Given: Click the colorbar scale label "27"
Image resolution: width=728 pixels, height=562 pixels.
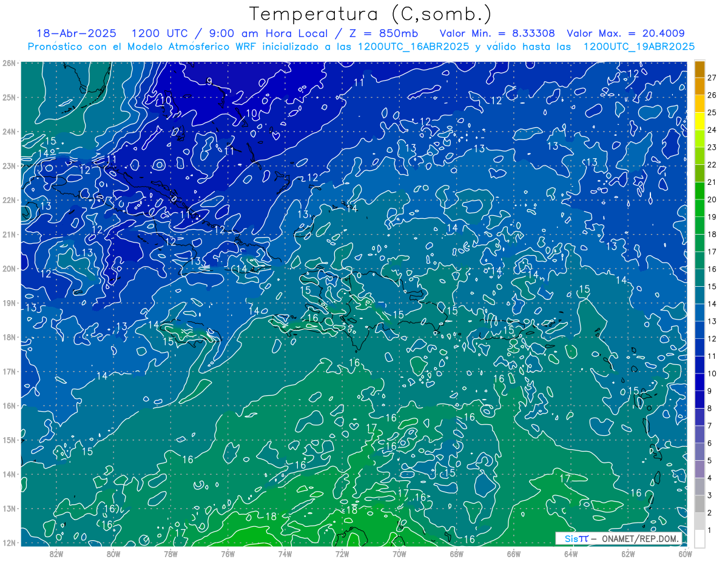Looking at the screenshot, I should click(712, 77).
